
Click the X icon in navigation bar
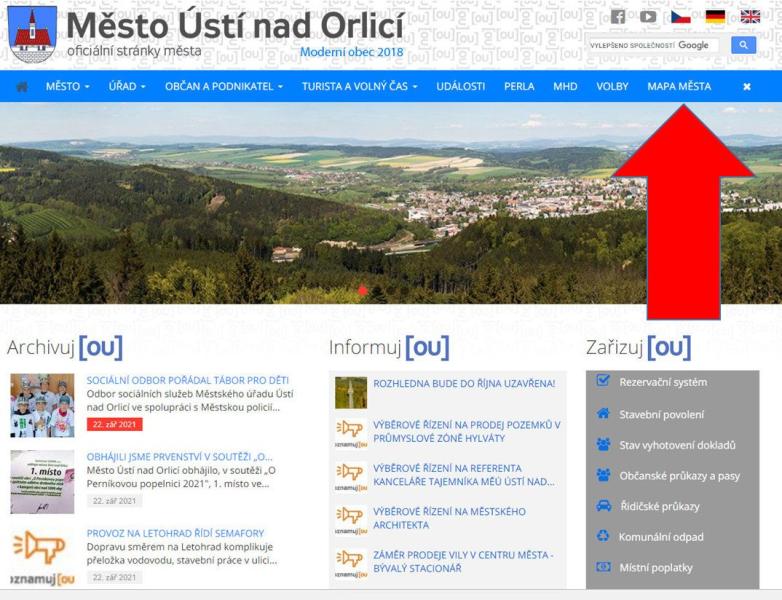coord(746,87)
